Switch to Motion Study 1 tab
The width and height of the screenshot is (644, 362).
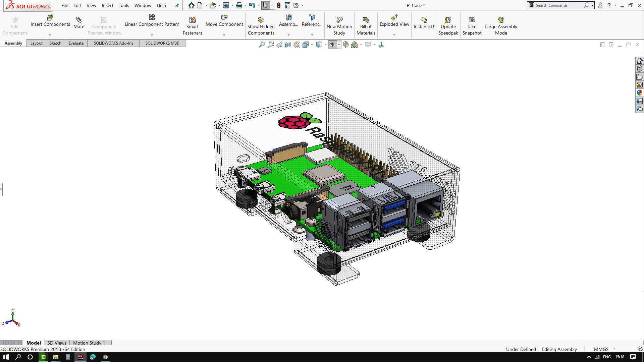tap(89, 343)
